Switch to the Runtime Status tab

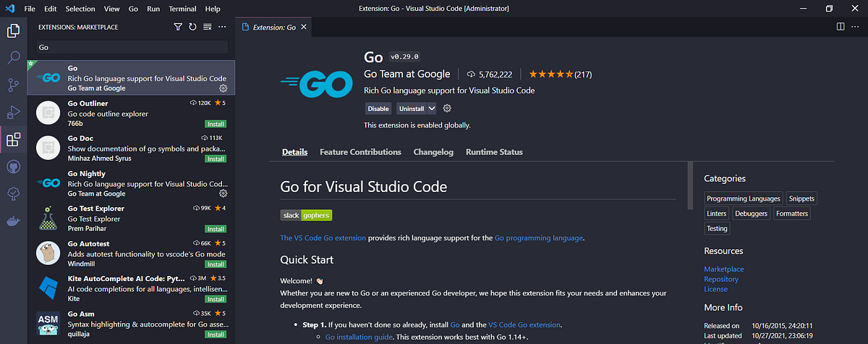[x=494, y=152]
